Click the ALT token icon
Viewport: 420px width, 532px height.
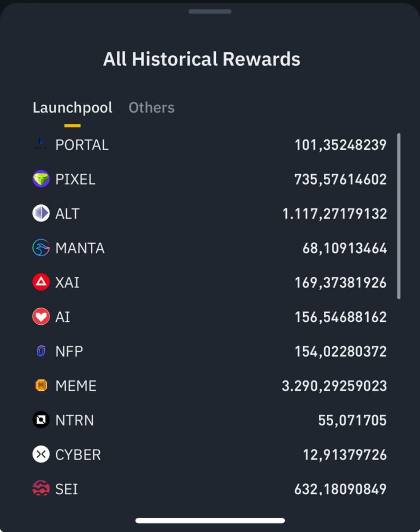pos(41,213)
